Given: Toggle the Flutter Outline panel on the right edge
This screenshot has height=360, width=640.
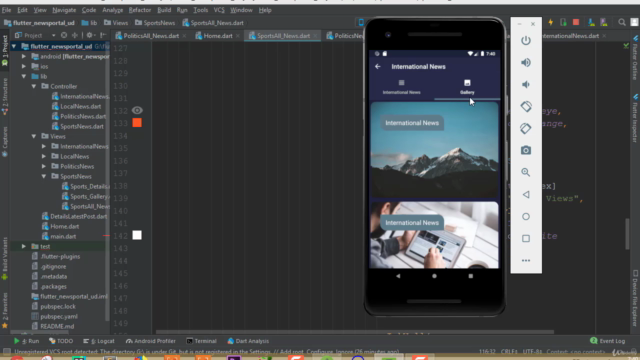Looking at the screenshot, I should (x=636, y=58).
